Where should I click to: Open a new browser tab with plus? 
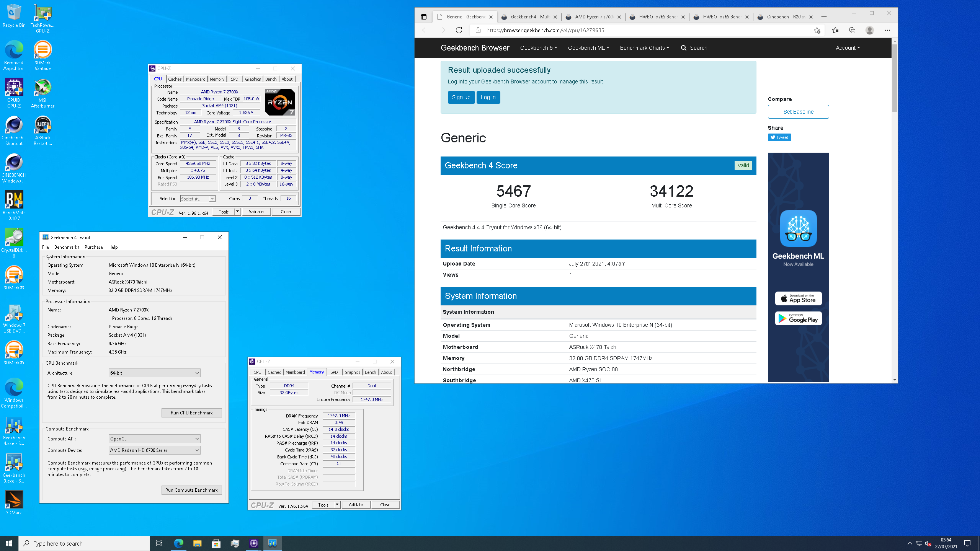(x=824, y=17)
